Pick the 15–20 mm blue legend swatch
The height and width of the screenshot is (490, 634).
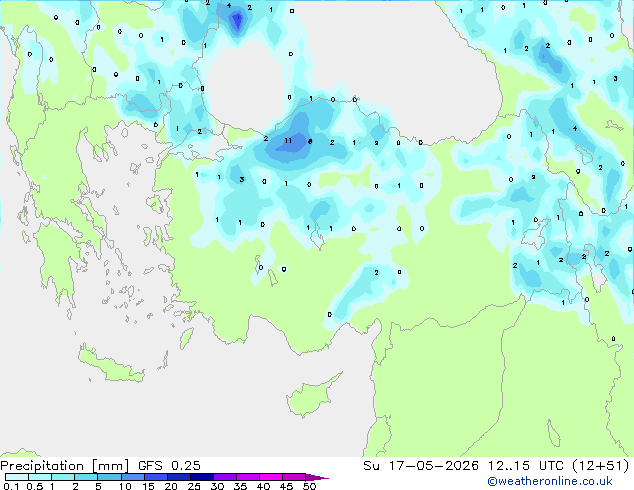(x=155, y=477)
